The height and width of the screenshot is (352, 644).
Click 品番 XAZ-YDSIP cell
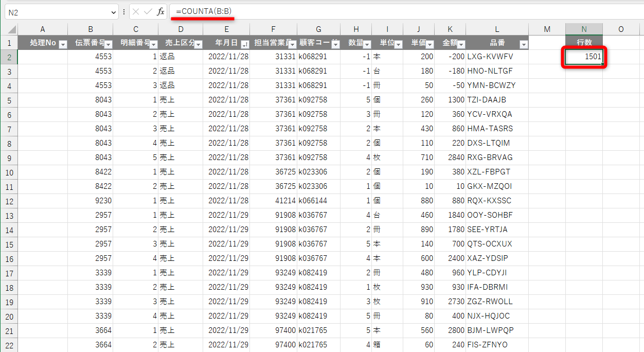click(x=497, y=258)
